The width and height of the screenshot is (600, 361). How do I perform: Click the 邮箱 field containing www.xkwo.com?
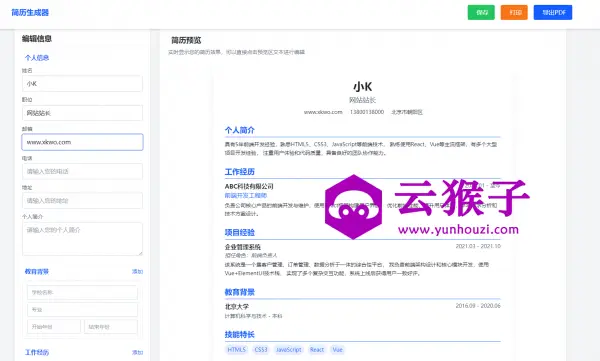[82, 142]
